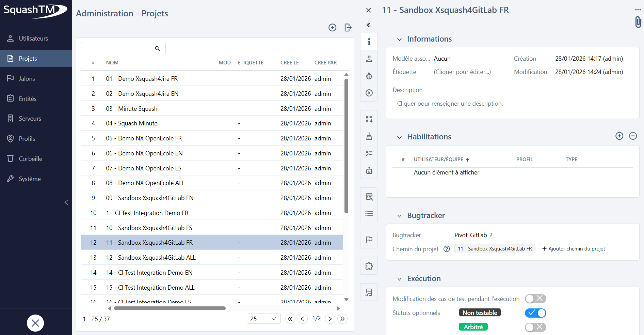
Task: Click the export projects icon
Action: click(x=348, y=28)
